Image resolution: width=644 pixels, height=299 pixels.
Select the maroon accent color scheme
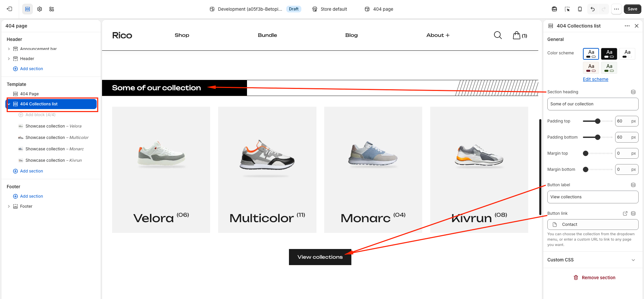point(591,68)
